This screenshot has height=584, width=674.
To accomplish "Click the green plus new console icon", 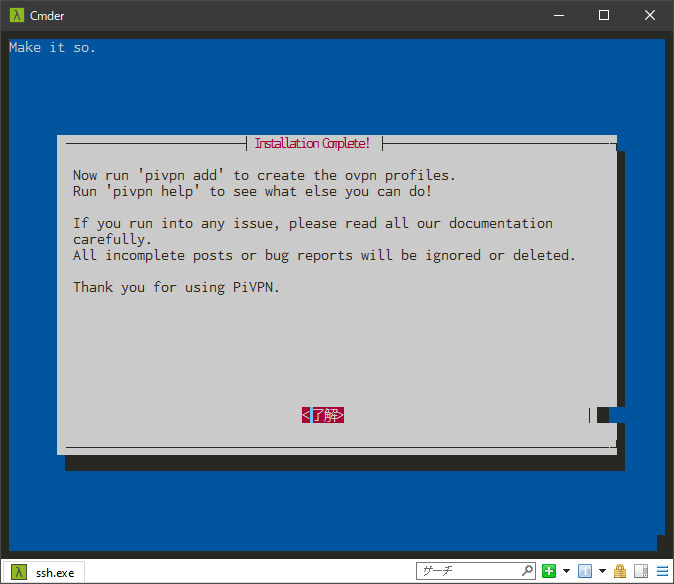I will (549, 571).
